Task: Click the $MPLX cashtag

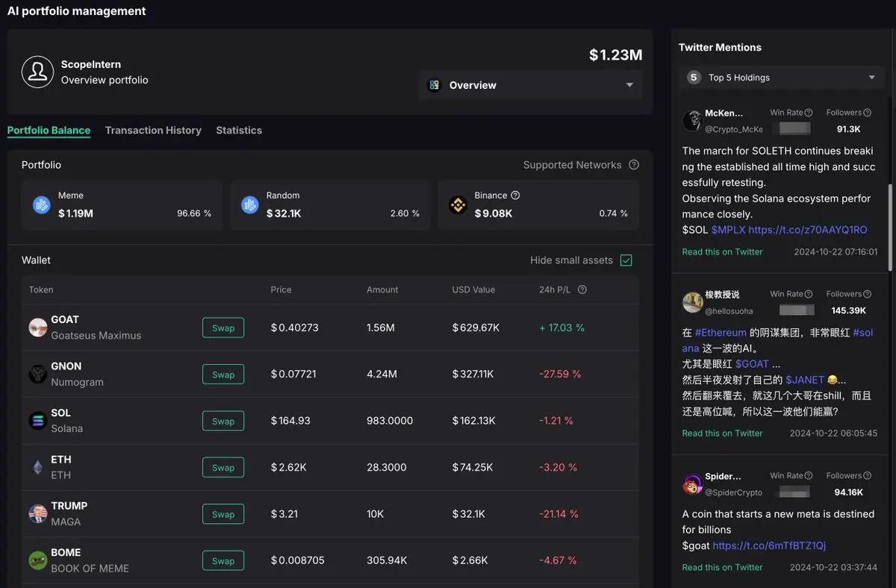Action: pos(728,230)
